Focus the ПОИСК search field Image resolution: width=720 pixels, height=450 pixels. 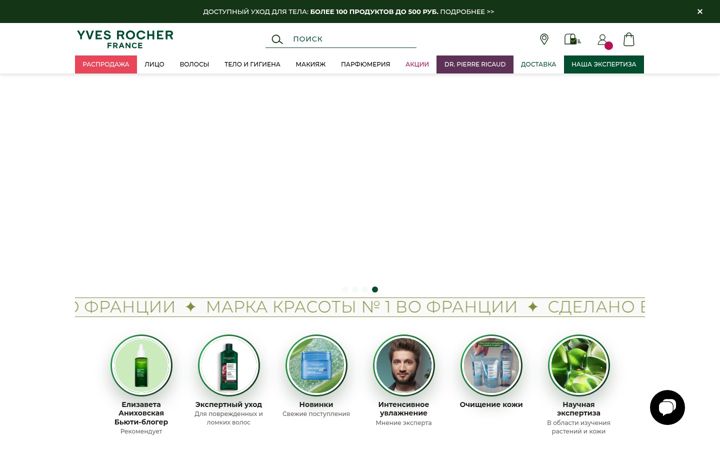pyautogui.click(x=341, y=39)
